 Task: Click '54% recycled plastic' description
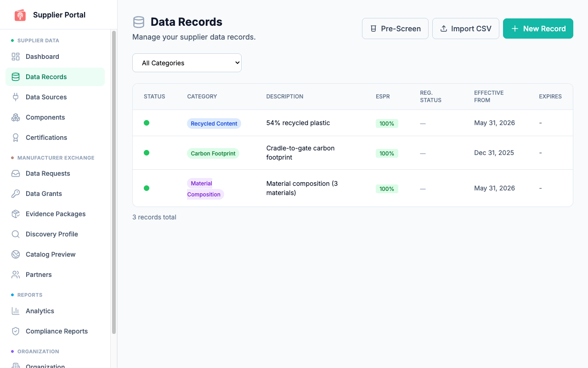[x=298, y=123]
